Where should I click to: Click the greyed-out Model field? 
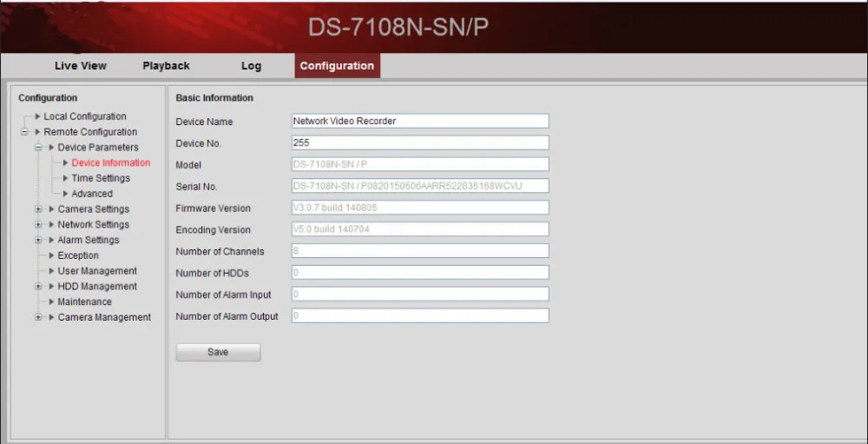coord(420,164)
